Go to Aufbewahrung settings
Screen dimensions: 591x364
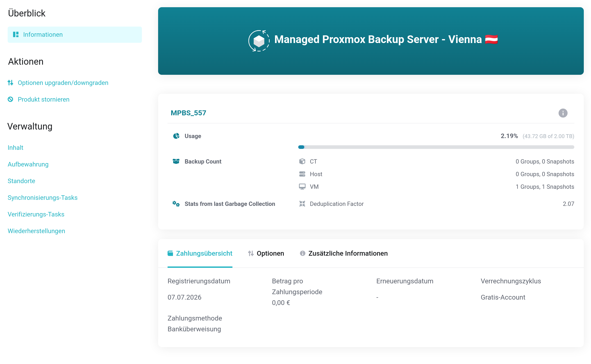tap(28, 164)
